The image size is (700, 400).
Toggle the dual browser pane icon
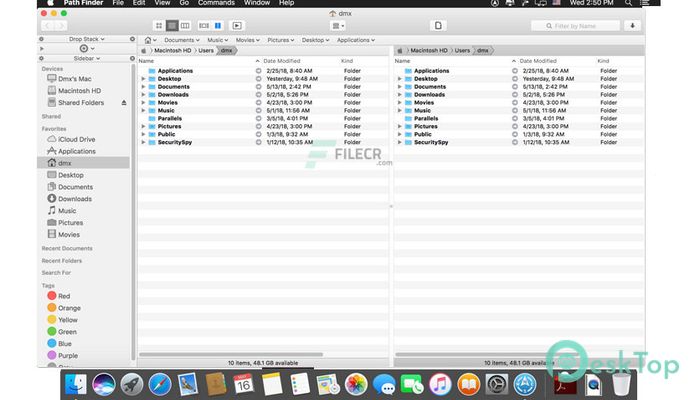(204, 26)
